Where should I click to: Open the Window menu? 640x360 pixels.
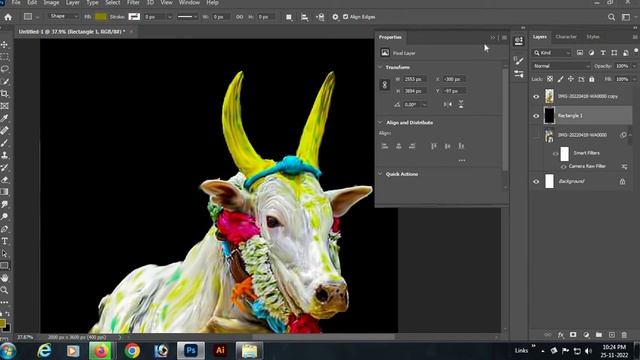(189, 3)
